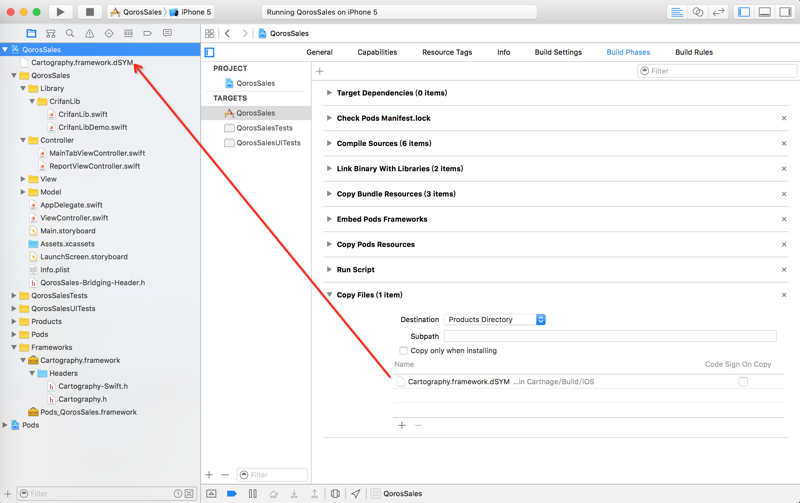Viewport: 800px width, 503px height.
Task: Open the Report navigator speech-bubble icon
Action: tap(167, 33)
